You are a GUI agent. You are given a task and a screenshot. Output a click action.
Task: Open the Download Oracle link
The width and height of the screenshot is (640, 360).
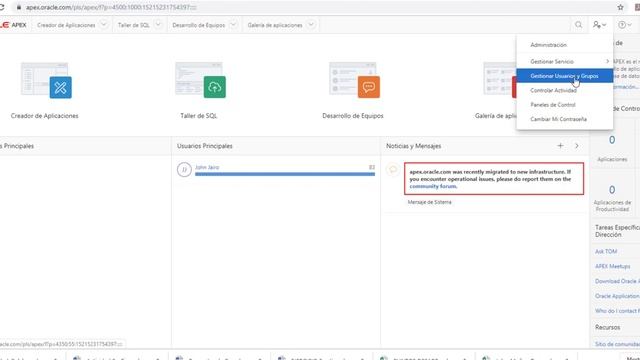pos(617,281)
